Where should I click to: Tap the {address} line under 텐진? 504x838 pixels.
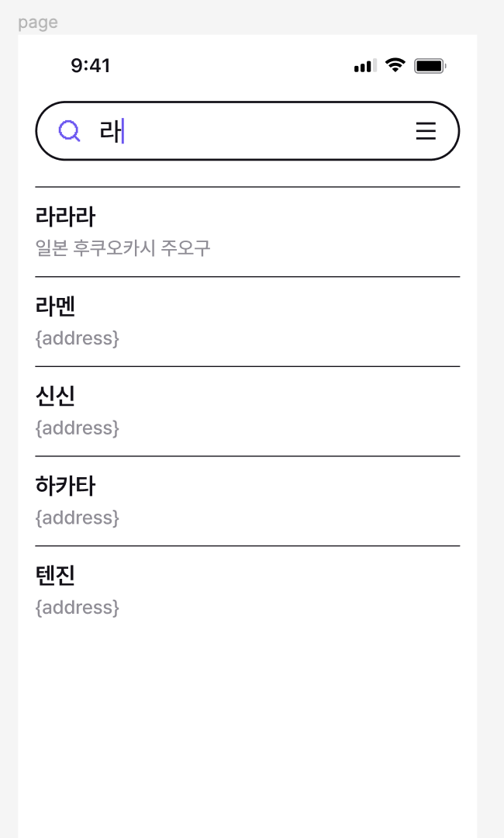[78, 608]
